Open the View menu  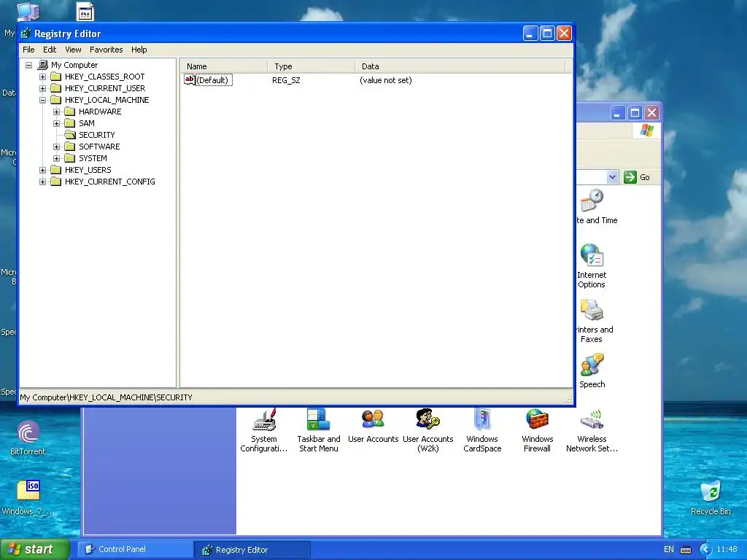tap(73, 50)
